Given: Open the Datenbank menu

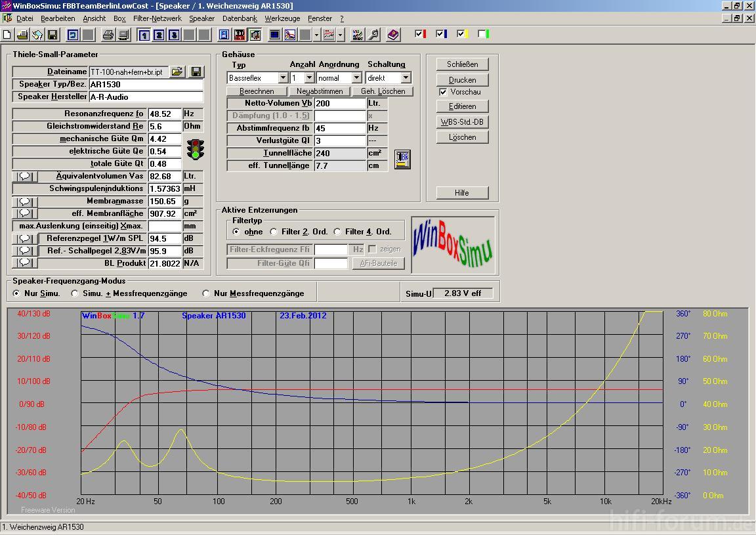Looking at the screenshot, I should [240, 18].
